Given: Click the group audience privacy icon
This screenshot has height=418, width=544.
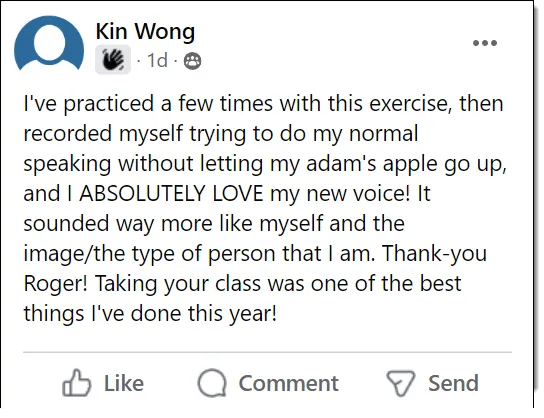Looking at the screenshot, I should 192,61.
